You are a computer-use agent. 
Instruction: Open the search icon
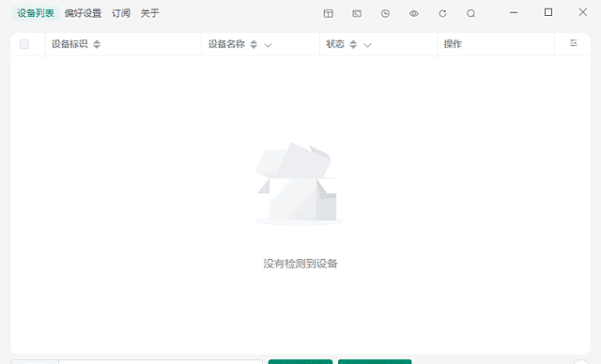tap(470, 14)
